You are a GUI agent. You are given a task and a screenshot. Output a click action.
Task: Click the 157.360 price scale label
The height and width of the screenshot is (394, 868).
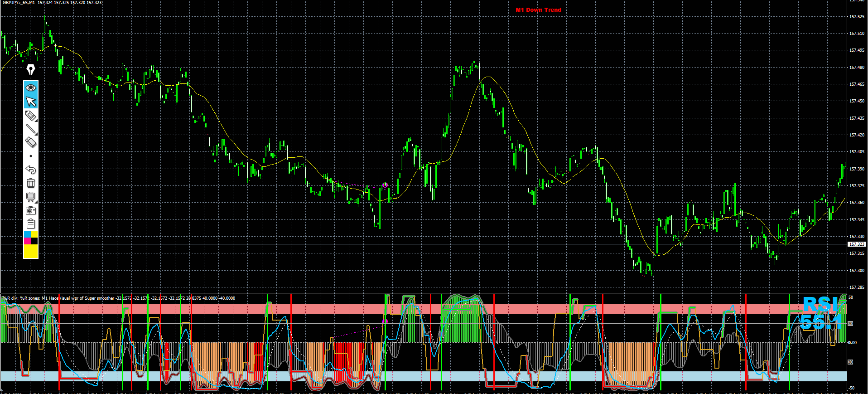tap(856, 203)
